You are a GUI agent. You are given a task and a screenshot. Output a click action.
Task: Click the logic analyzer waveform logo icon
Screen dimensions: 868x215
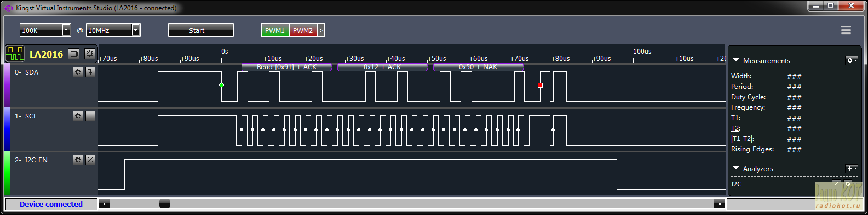15,54
